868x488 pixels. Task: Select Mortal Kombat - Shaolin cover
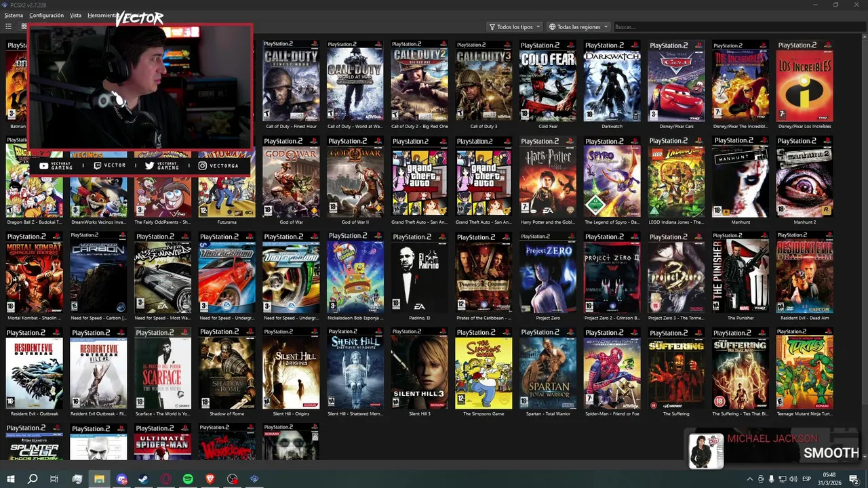coord(35,272)
